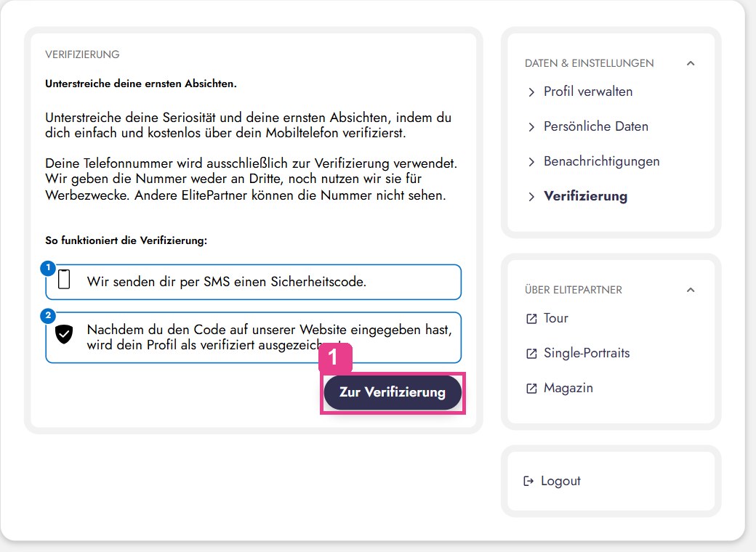The width and height of the screenshot is (756, 552).
Task: Click 'Unterstreiche deine ernsten Absichten.' bold heading
Action: [x=141, y=84]
